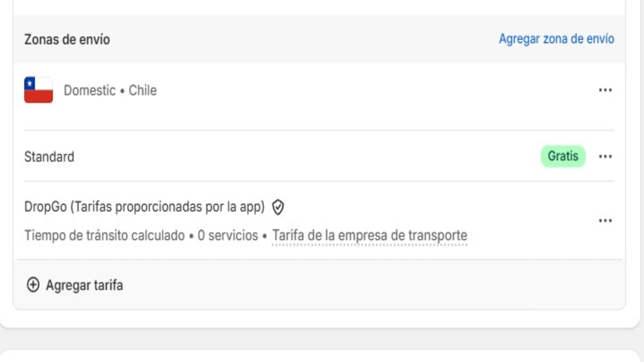Click the Agregar zona de envío link
Screen dimensions: 644x362
557,39
